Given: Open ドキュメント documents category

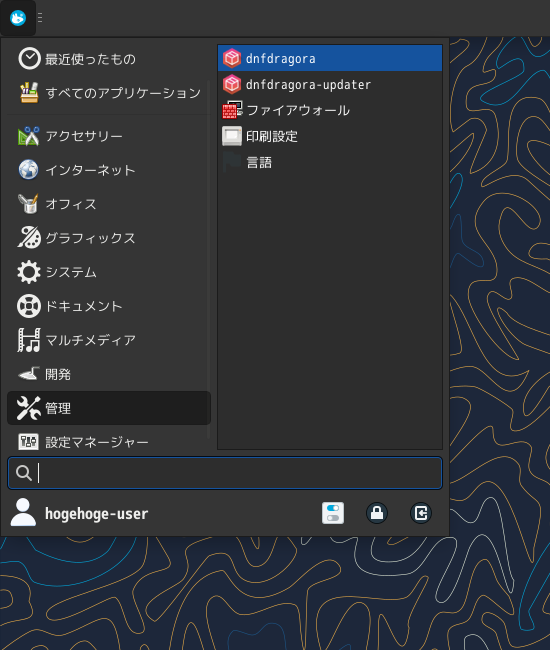Looking at the screenshot, I should pyautogui.click(x=109, y=306).
